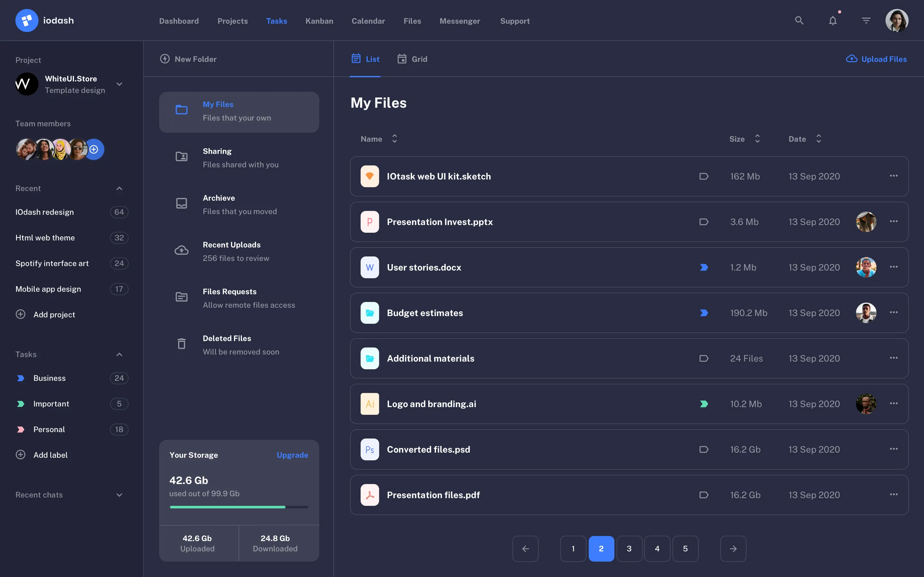Open the filter icon near profile avatar
This screenshot has height=577, width=924.
[x=866, y=20]
